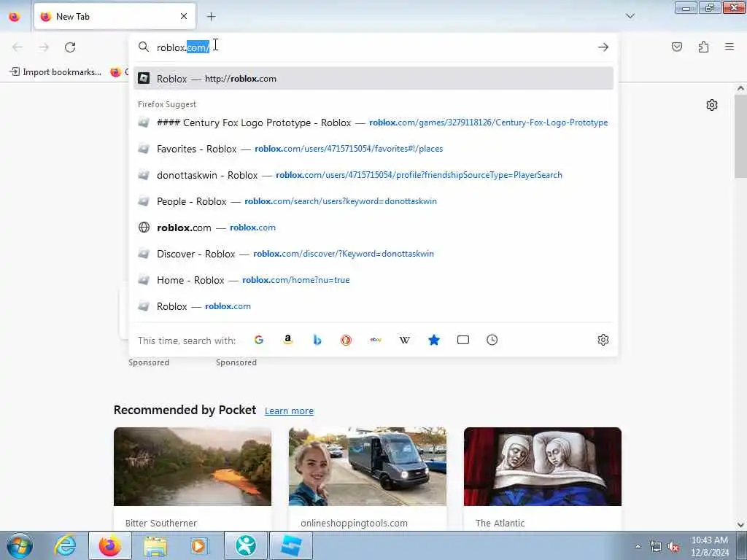Image resolution: width=747 pixels, height=560 pixels.
Task: Click the page vertical scrollbar thumb
Action: point(740,136)
